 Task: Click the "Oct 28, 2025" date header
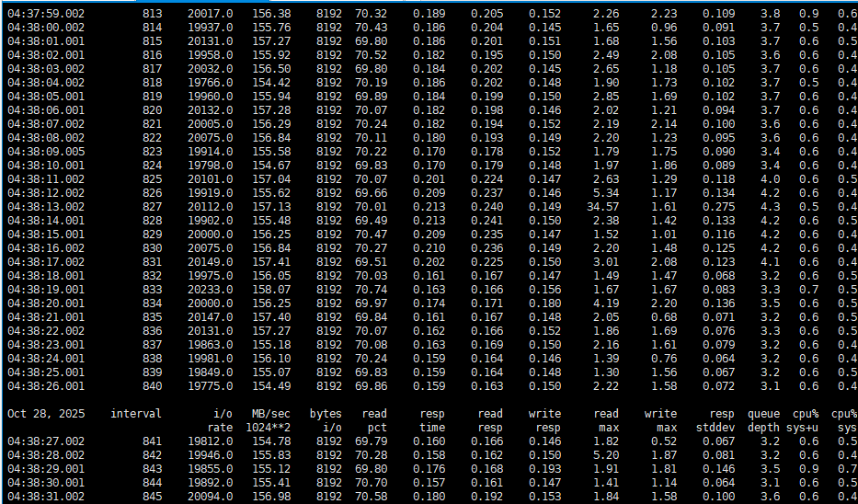tap(46, 414)
